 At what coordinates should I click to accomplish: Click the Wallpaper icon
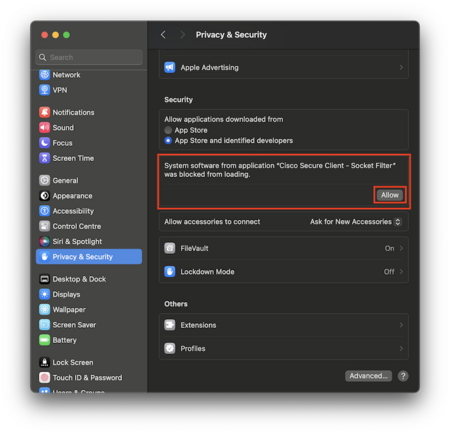coord(44,310)
